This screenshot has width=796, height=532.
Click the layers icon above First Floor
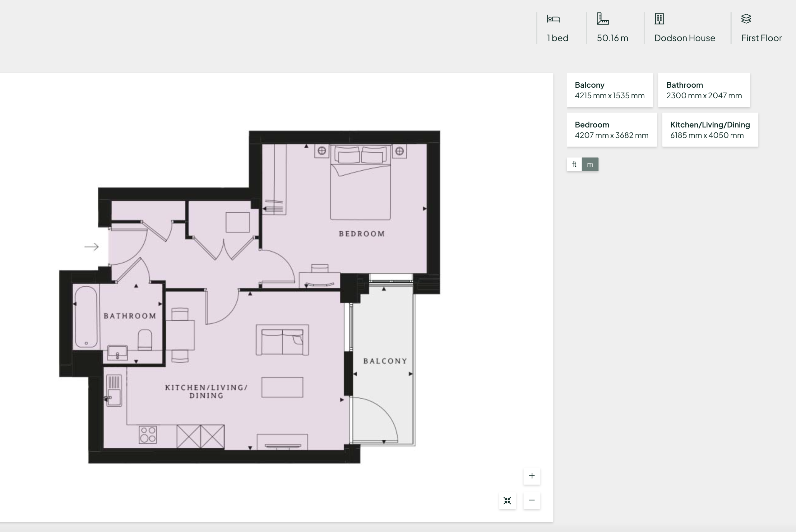[x=746, y=19]
